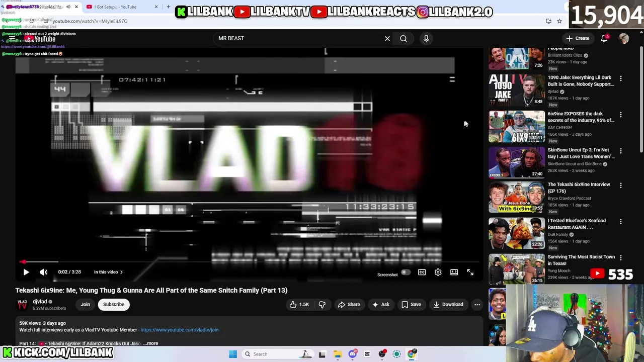
Task: Click the YouTube page scrollbar
Action: click(x=641, y=101)
